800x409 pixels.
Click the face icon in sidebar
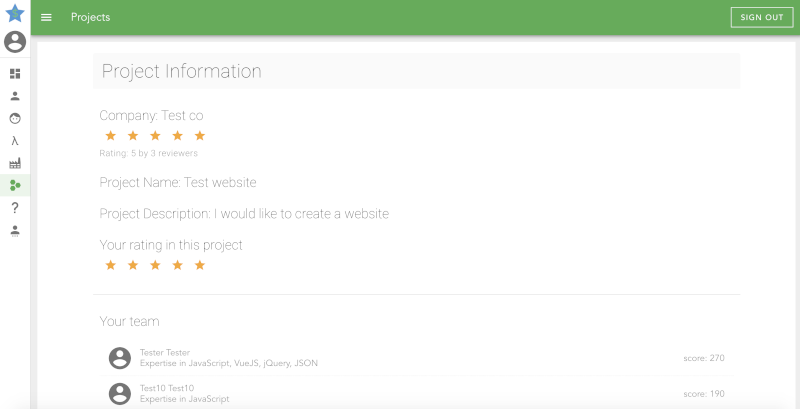[x=15, y=118]
